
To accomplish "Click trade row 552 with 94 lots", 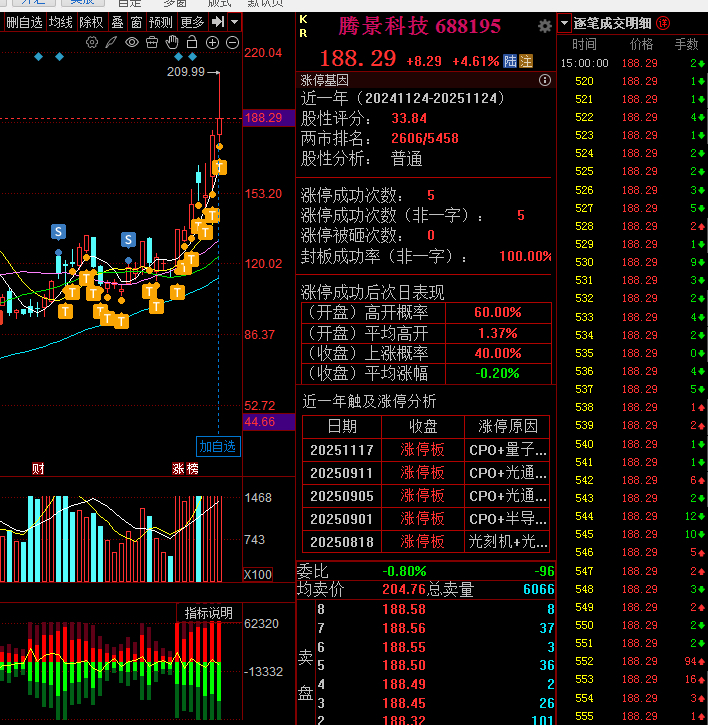I will (x=633, y=661).
